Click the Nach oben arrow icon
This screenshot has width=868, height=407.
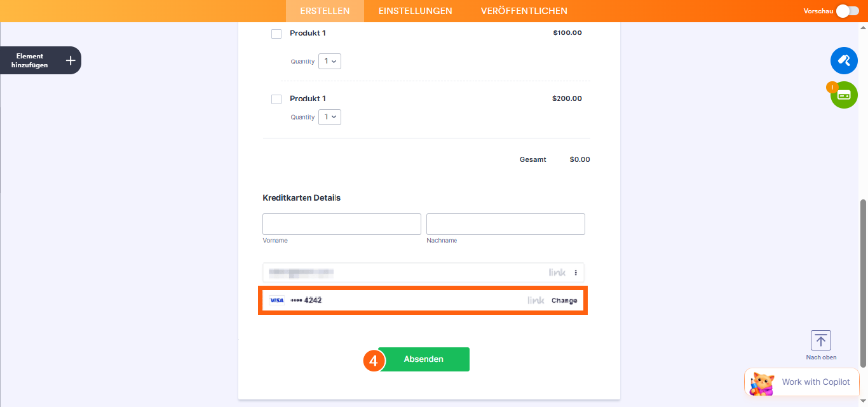[x=821, y=340]
